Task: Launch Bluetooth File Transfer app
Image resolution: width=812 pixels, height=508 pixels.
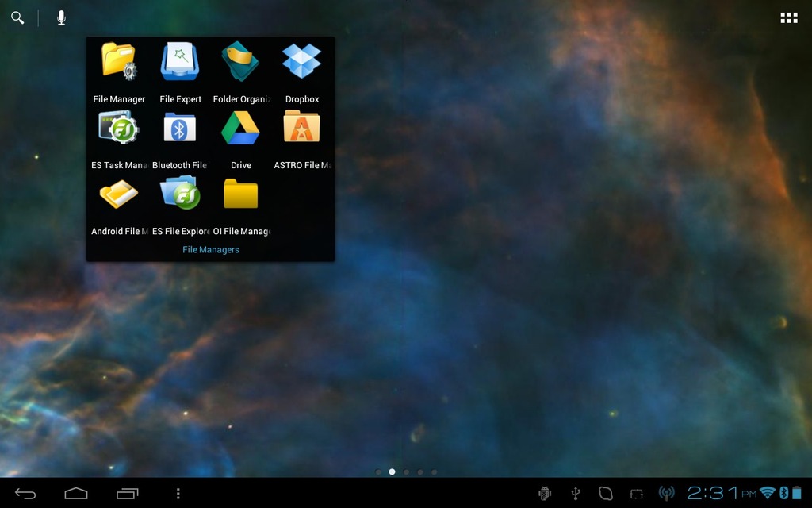Action: tap(180, 139)
